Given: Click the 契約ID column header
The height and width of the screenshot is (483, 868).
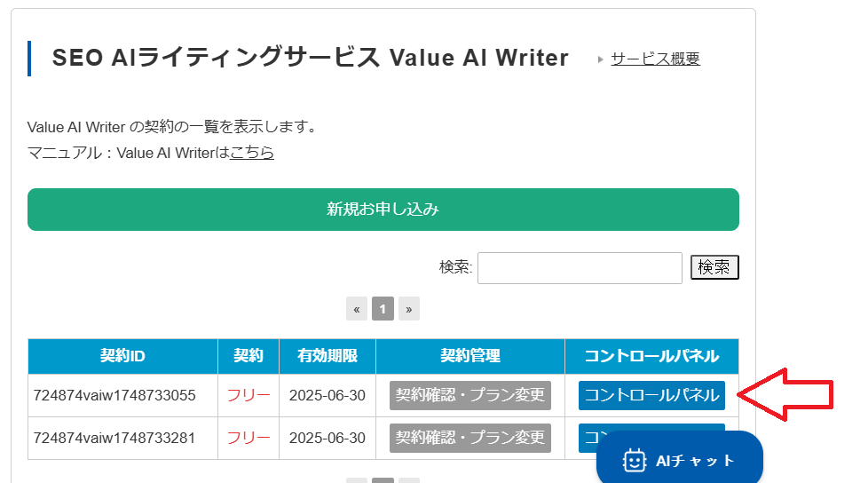Looking at the screenshot, I should (122, 356).
